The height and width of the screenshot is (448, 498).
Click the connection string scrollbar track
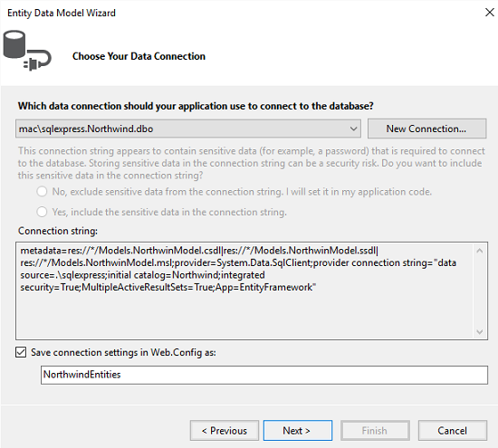point(480,291)
